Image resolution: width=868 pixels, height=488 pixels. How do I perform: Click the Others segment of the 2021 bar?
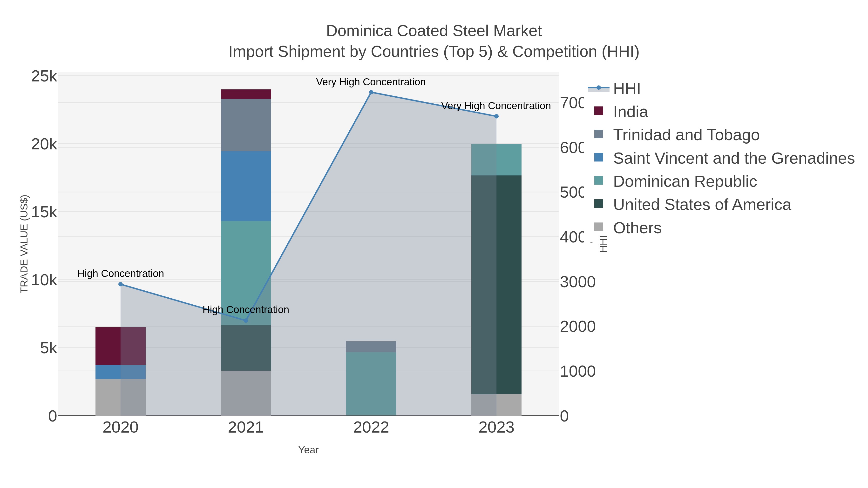(246, 393)
